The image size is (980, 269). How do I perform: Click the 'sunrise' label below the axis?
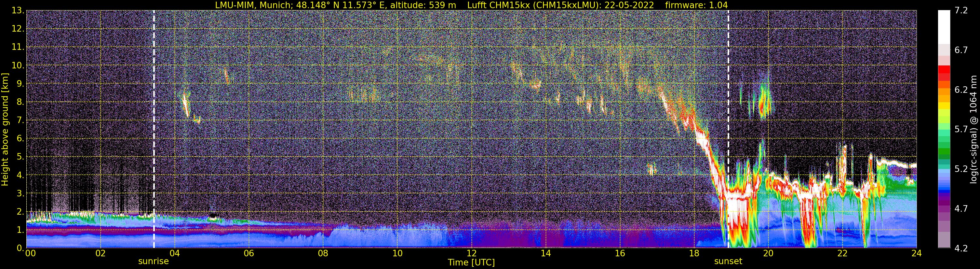click(153, 262)
